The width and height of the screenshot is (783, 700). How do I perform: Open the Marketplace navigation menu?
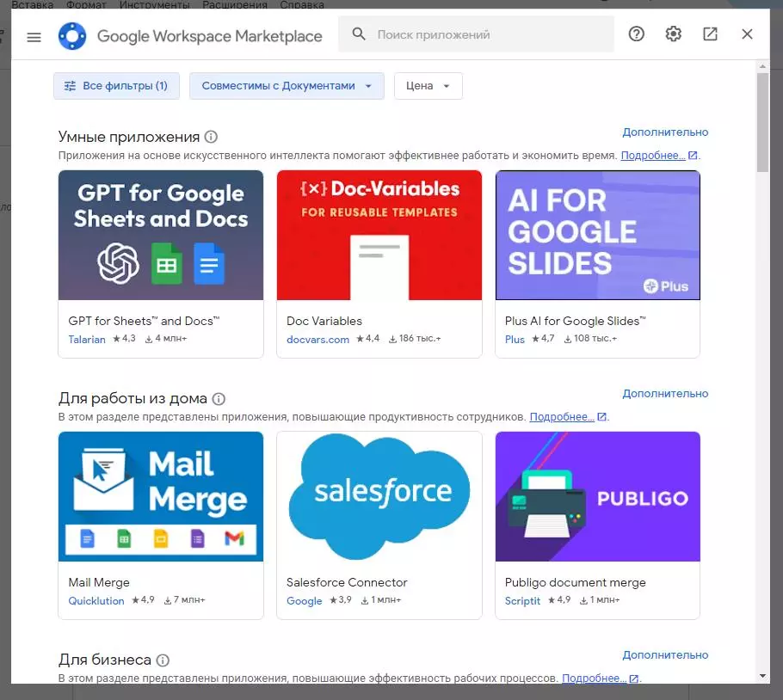pyautogui.click(x=34, y=37)
